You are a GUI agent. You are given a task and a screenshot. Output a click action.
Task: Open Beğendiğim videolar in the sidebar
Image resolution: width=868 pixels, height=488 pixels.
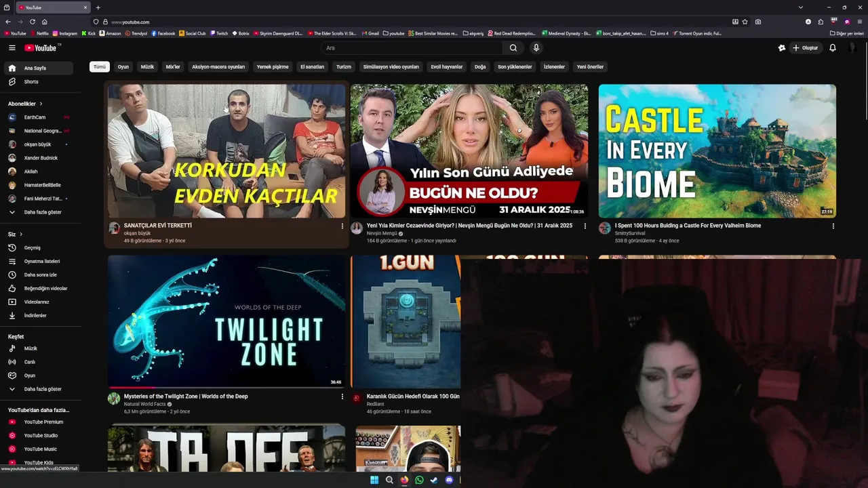click(38, 288)
